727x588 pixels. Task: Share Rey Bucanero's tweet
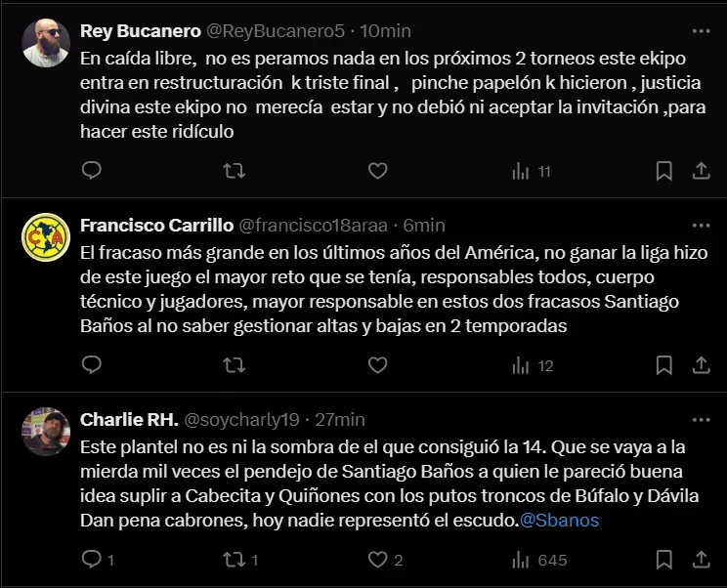[x=701, y=171]
